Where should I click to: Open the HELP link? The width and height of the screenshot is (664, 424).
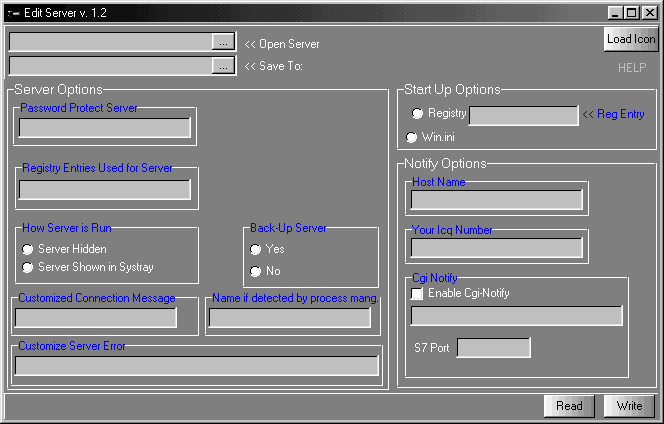[631, 67]
